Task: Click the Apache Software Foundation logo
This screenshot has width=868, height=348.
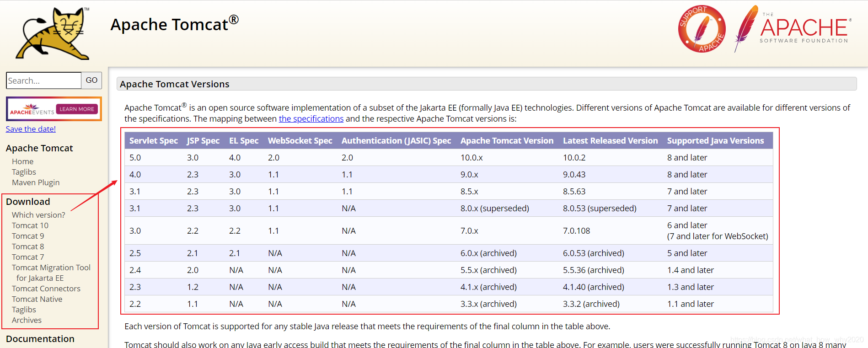Action: point(793,29)
